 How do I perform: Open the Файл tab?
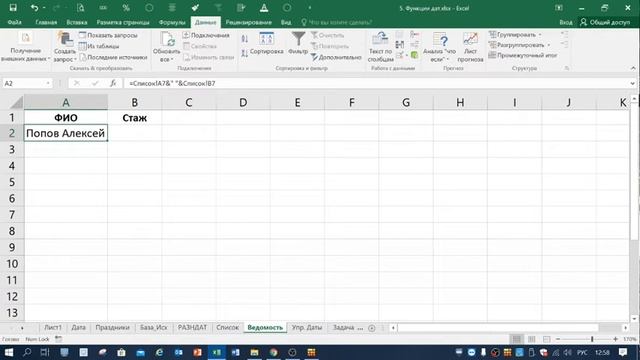click(15, 22)
